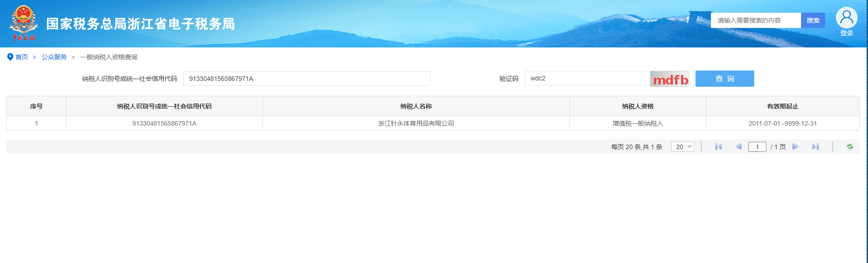Screen dimensions: 868x263
Task: Click the 纳税人名称 column header
Action: pos(415,106)
